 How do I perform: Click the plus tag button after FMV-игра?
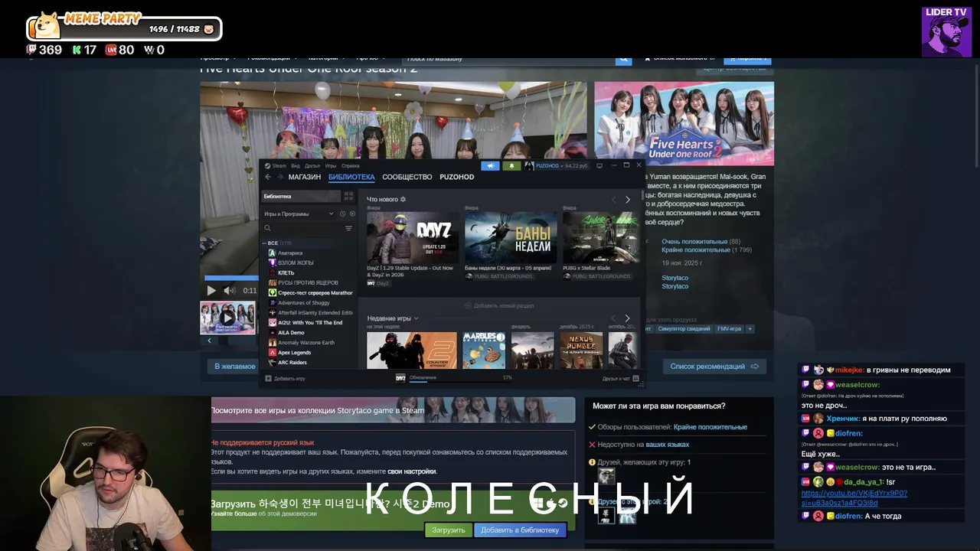[750, 328]
